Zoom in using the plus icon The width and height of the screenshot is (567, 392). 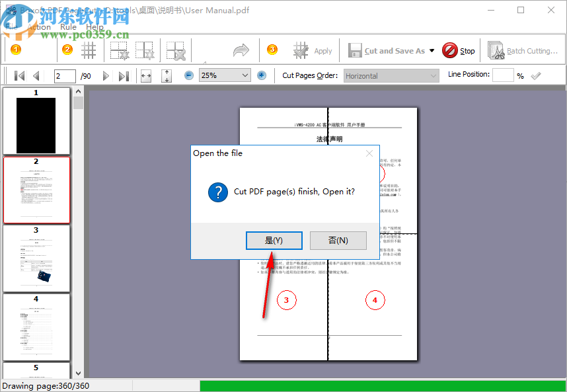(262, 75)
